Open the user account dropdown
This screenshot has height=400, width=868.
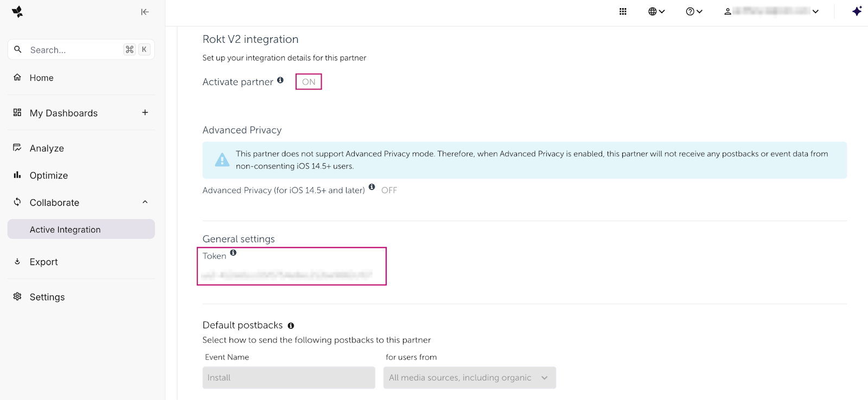[771, 11]
